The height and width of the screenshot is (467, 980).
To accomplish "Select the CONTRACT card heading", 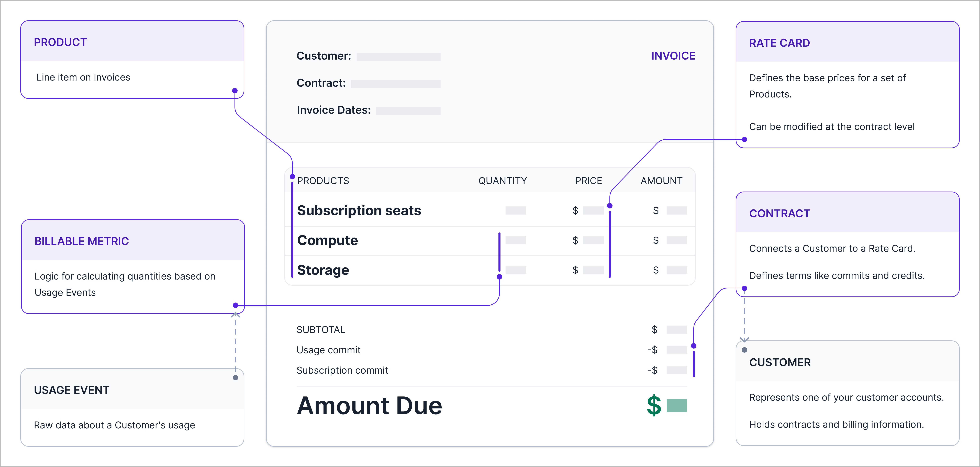I will coord(779,213).
